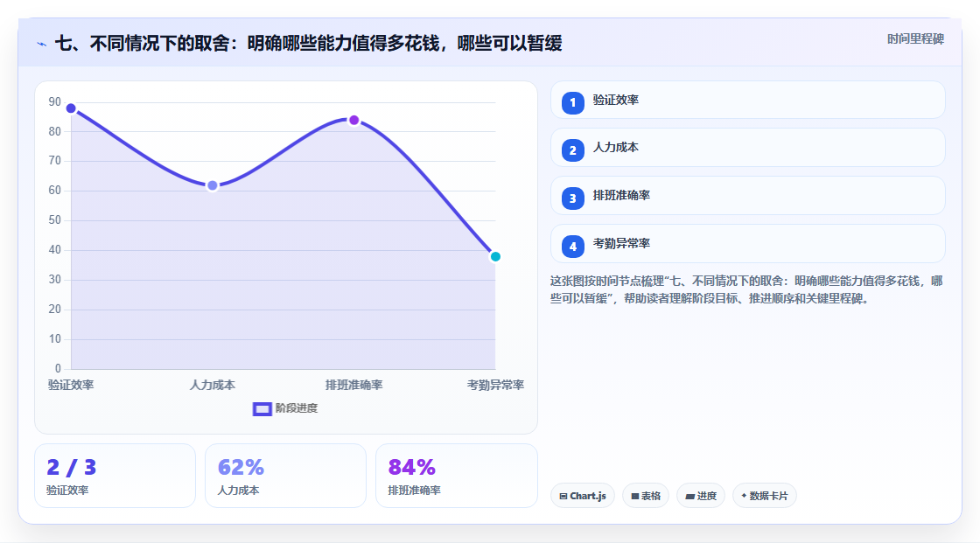Click the numbered circle 1 badge

tap(572, 103)
